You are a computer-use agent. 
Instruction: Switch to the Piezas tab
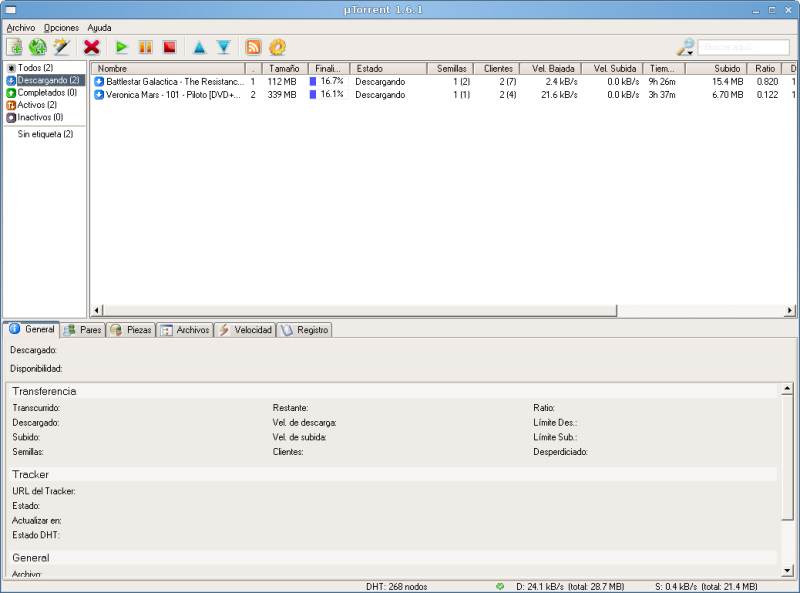click(131, 330)
